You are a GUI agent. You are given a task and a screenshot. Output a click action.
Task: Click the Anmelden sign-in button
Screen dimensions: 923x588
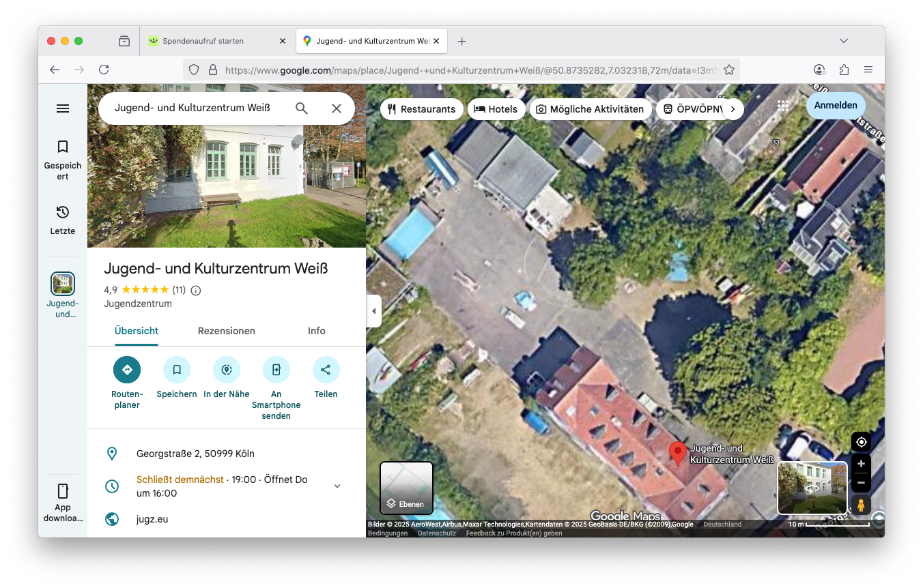click(836, 106)
